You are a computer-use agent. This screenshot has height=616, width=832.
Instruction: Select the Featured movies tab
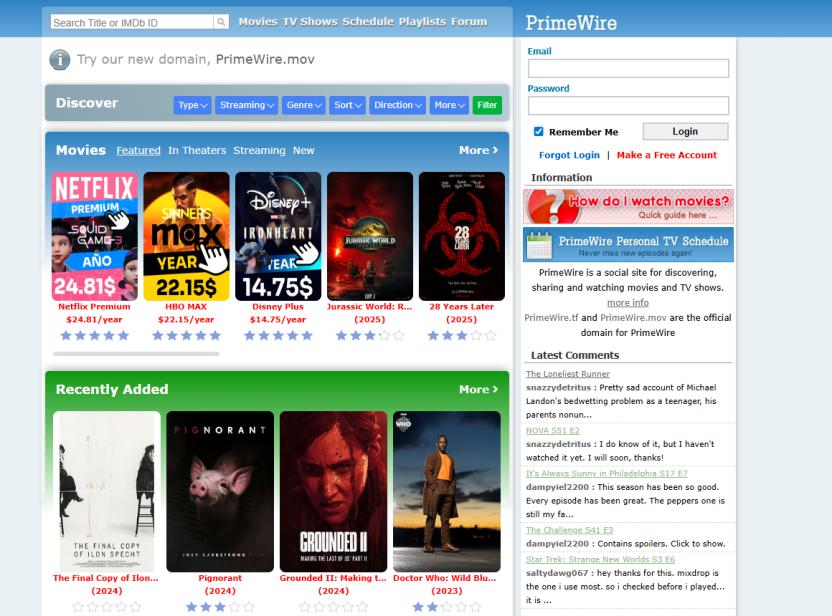pyautogui.click(x=138, y=151)
